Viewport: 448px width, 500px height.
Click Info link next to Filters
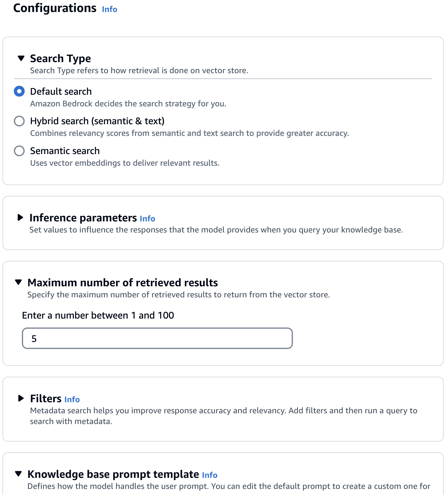pos(72,399)
